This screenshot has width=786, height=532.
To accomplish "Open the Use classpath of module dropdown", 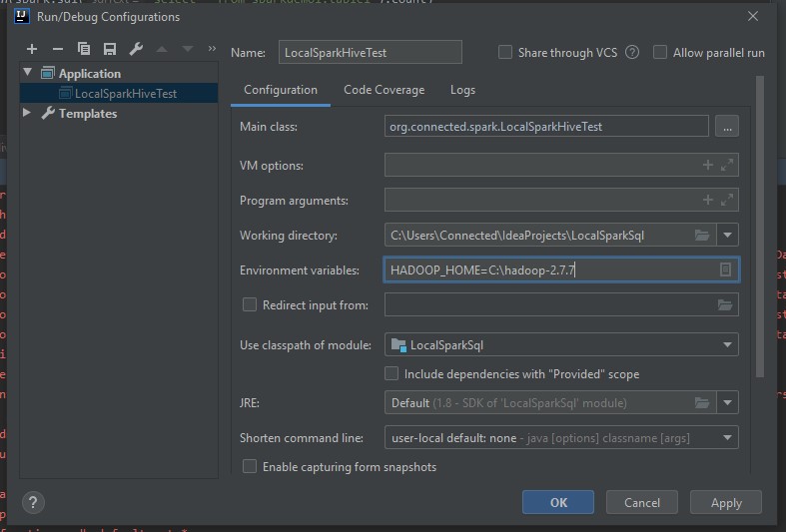I will (728, 345).
